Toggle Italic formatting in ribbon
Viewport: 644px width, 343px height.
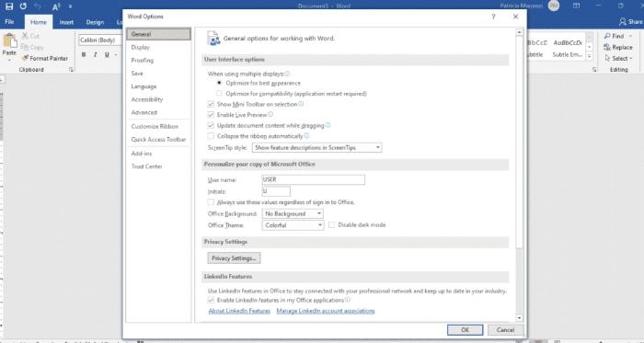click(x=96, y=54)
